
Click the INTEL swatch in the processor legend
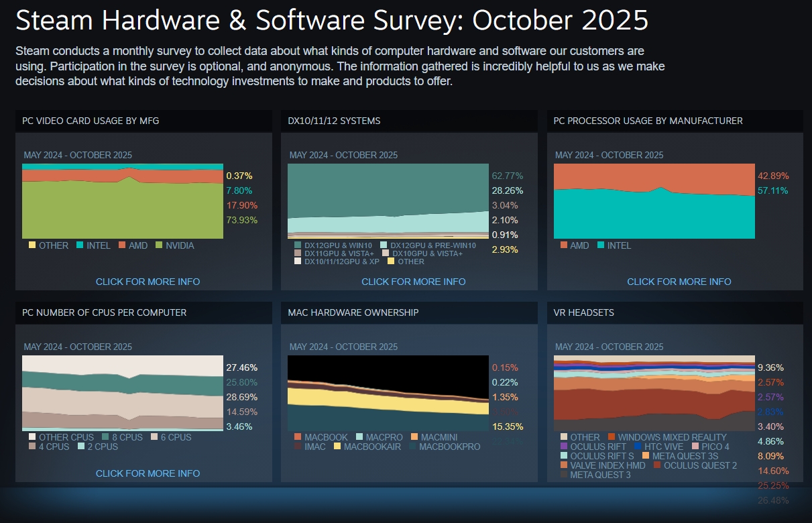point(600,245)
